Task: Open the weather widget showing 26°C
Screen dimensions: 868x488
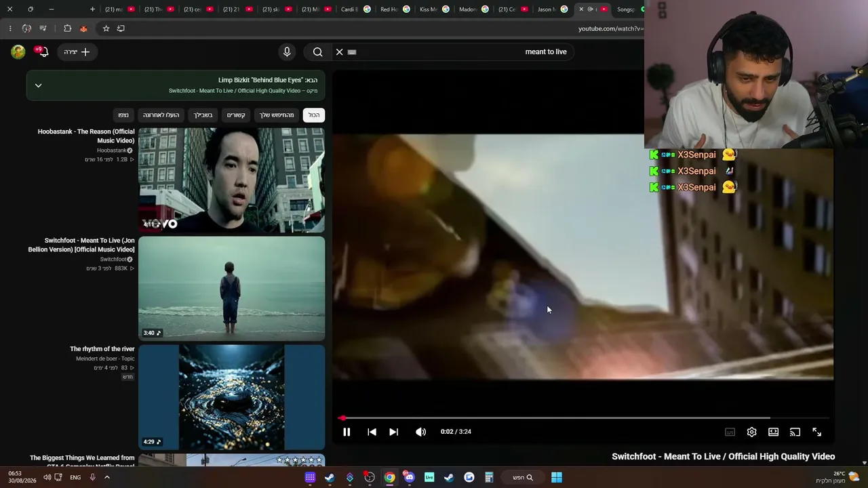Action: 837,477
